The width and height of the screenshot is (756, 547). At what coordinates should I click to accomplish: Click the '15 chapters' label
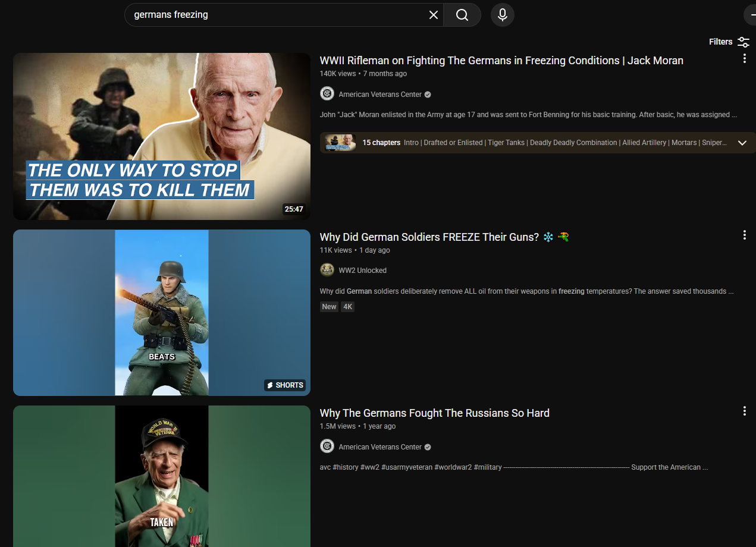(381, 143)
